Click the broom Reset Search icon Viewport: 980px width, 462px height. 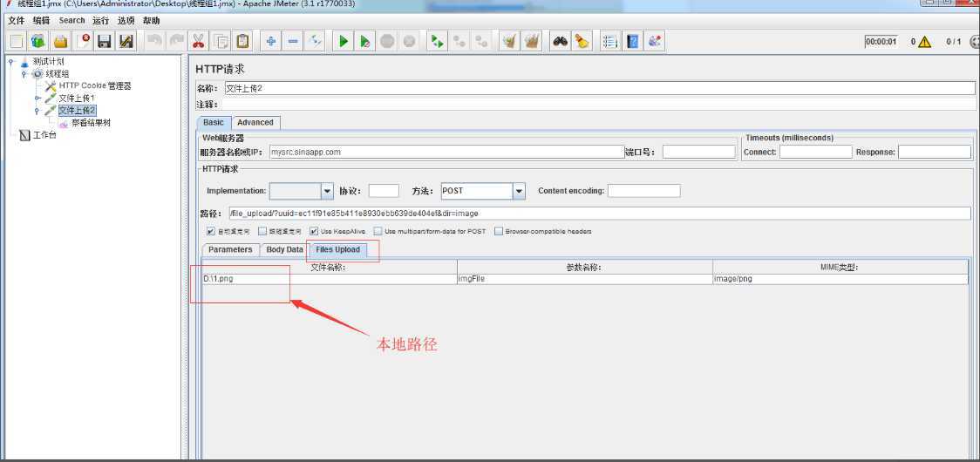(582, 41)
